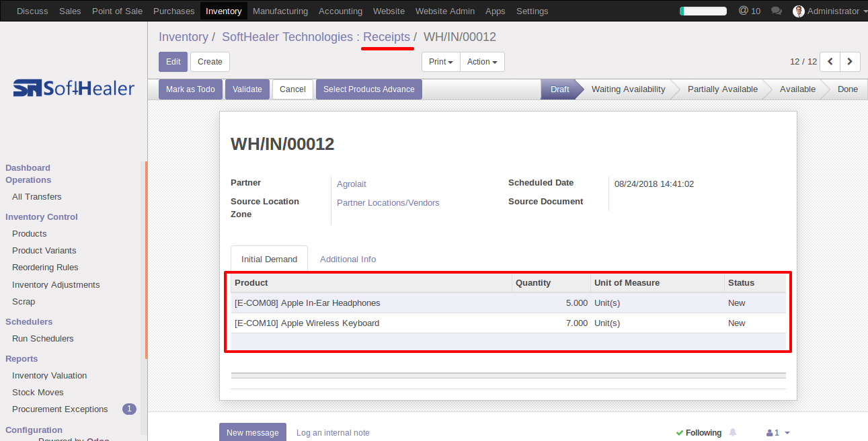868x441 pixels.
Task: Click the Waiting Availability status stage
Action: point(628,89)
